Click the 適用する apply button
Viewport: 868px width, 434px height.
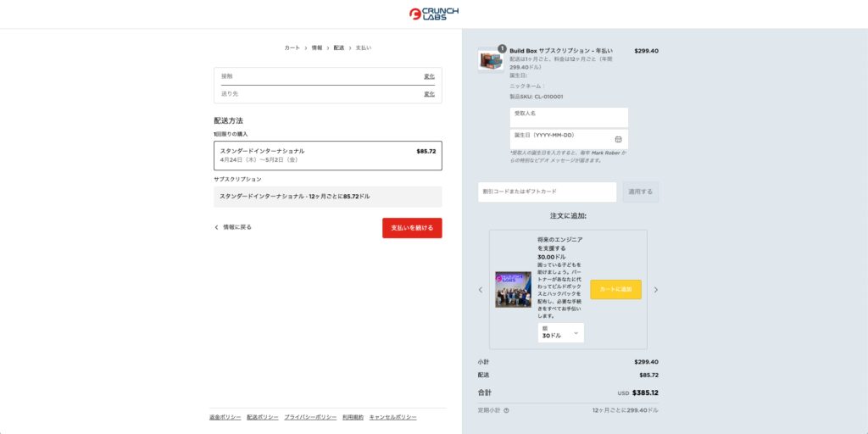[x=641, y=192]
